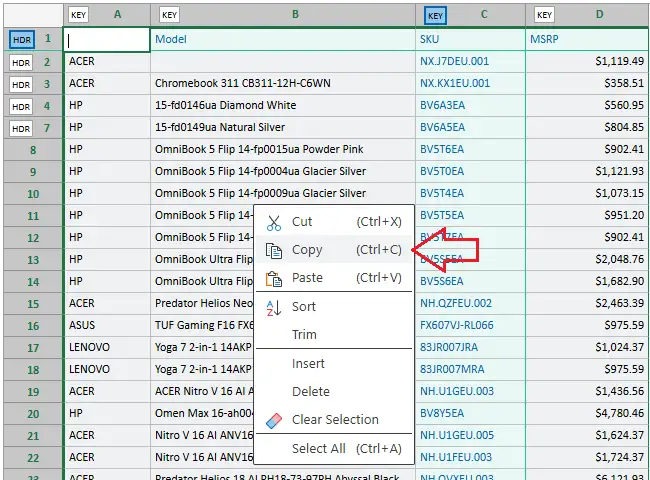Click SKU cell BV5T6EA
Image resolution: width=650 pixels, height=480 pixels.
coord(471,150)
